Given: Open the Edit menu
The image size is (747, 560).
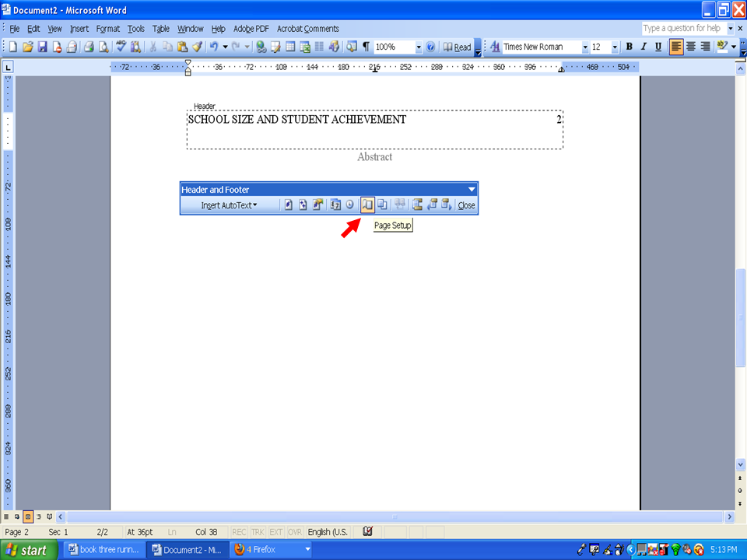Looking at the screenshot, I should pyautogui.click(x=33, y=29).
